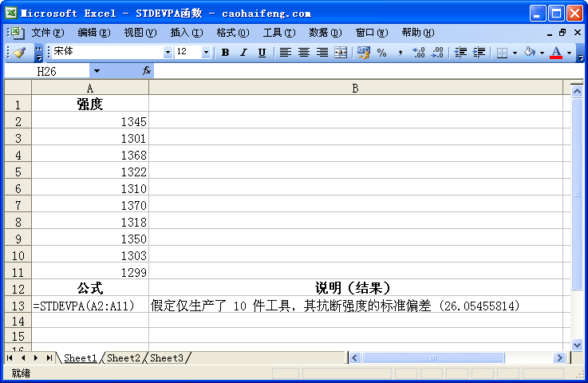Viewport: 588px width, 383px height.
Task: Open font name dropdown
Action: [x=168, y=53]
